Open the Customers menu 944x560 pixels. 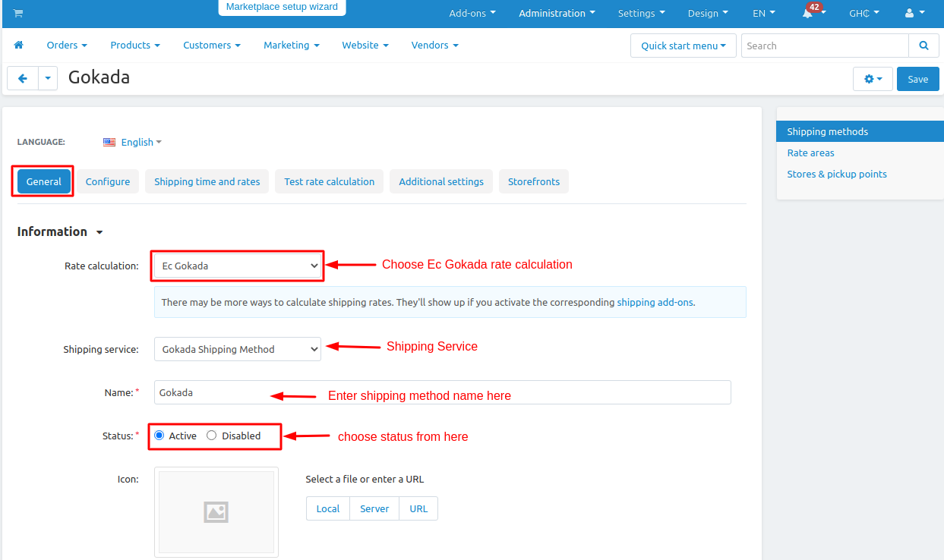(212, 46)
